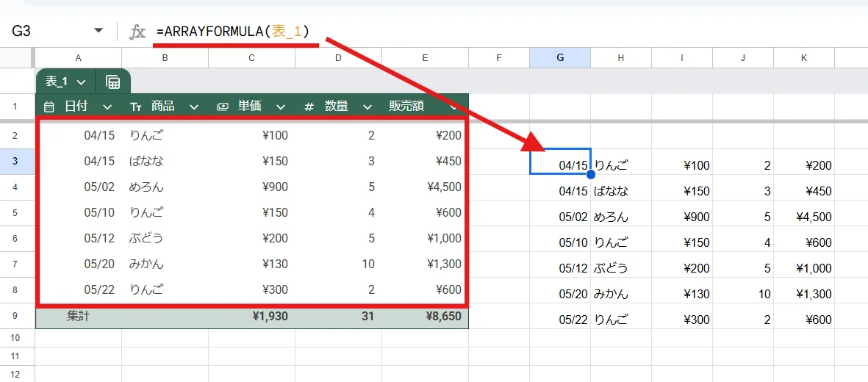Select column I header
The height and width of the screenshot is (382, 868).
point(682,57)
